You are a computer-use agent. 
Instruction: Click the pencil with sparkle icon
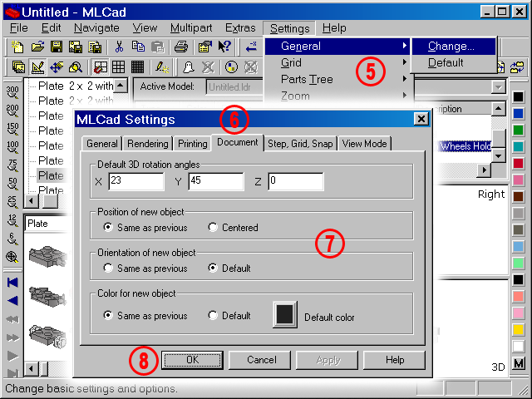point(162,67)
